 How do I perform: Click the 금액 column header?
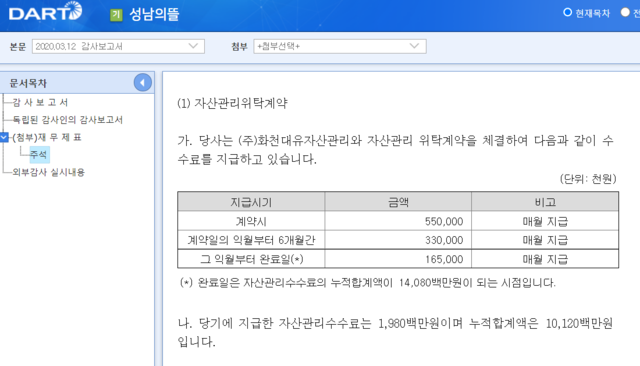pyautogui.click(x=398, y=202)
